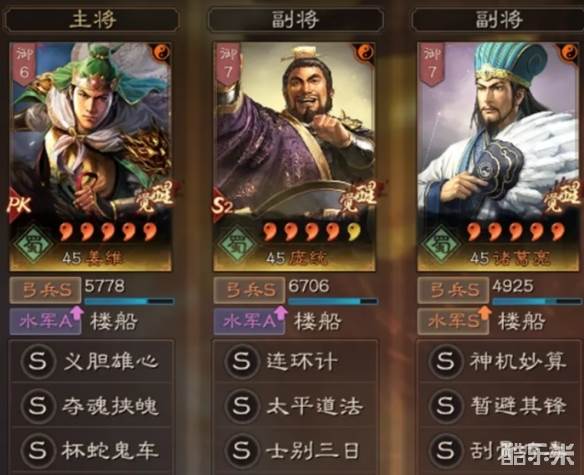Viewport: 584px width, 475px height.
Task: Tap the S2 badge on the 庞统 card
Action: coord(223,205)
